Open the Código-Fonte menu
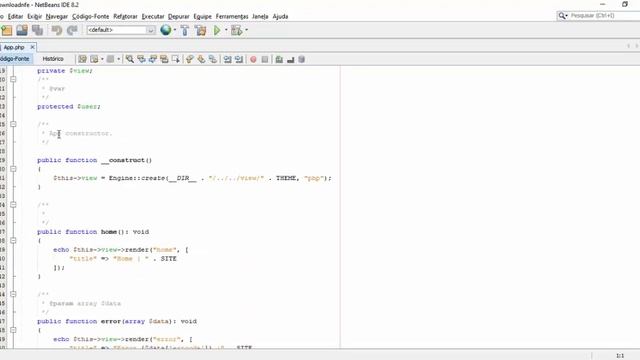Screen dimensions: 640x360 (x=91, y=16)
